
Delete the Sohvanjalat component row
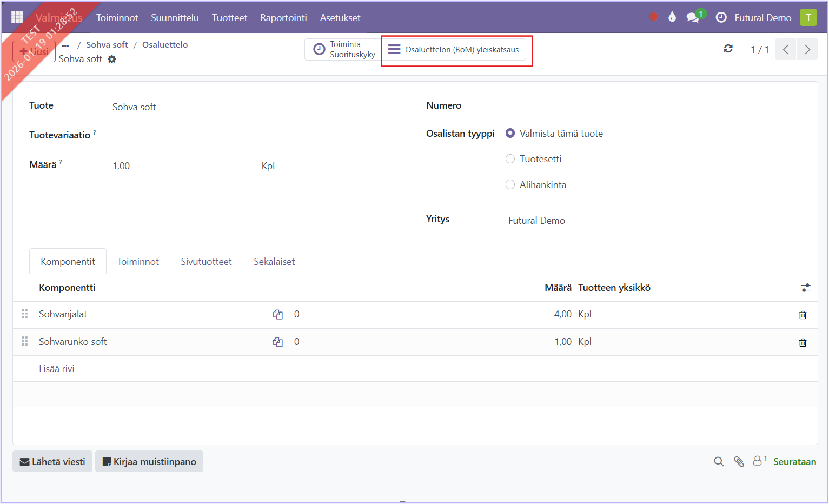803,315
